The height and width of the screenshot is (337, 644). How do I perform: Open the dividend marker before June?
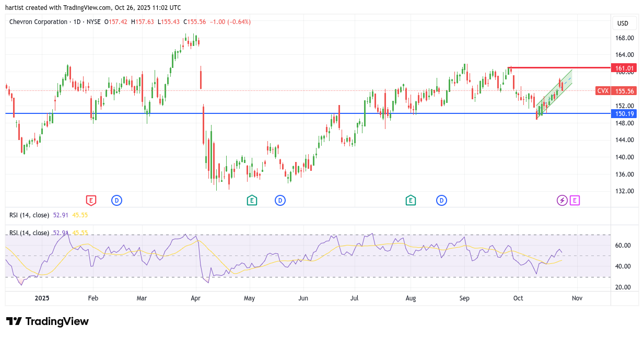(x=280, y=200)
